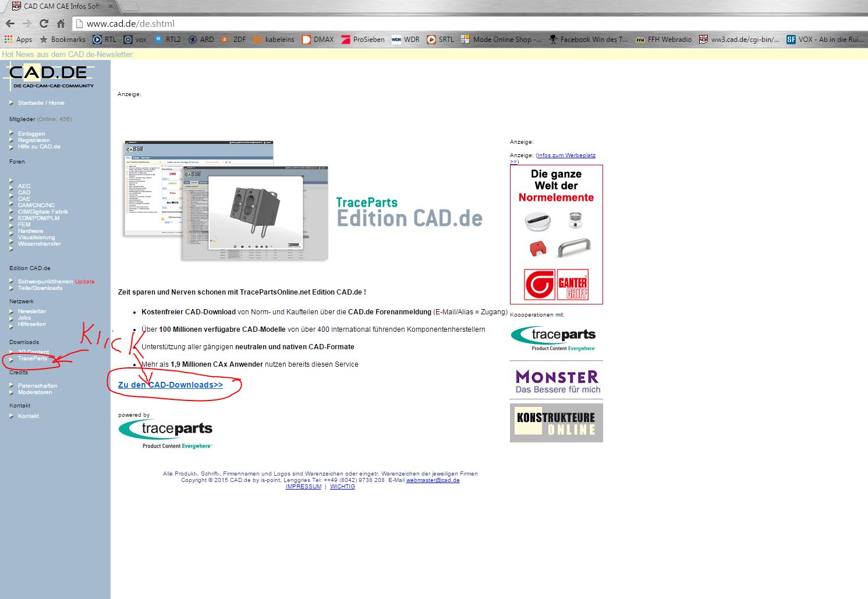Screen dimensions: 868x599
Task: Open the AEC forum link
Action: 24,186
